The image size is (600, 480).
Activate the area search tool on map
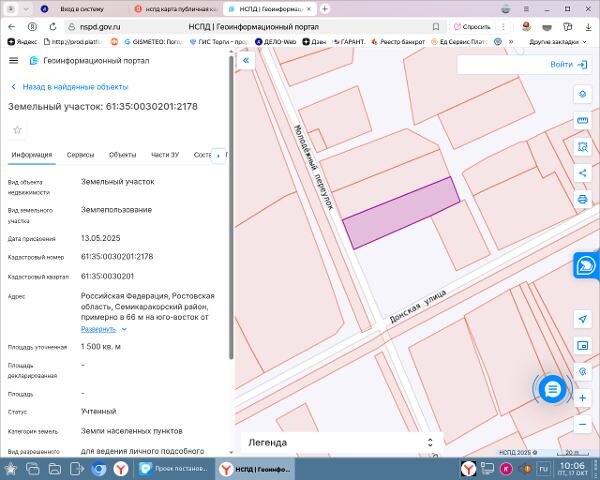coord(582,147)
